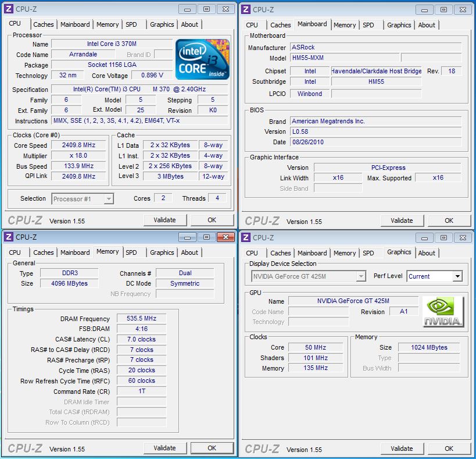Screen dimensions: 476x459
Task: Open Graphics tab in CPU window
Action: click(162, 24)
